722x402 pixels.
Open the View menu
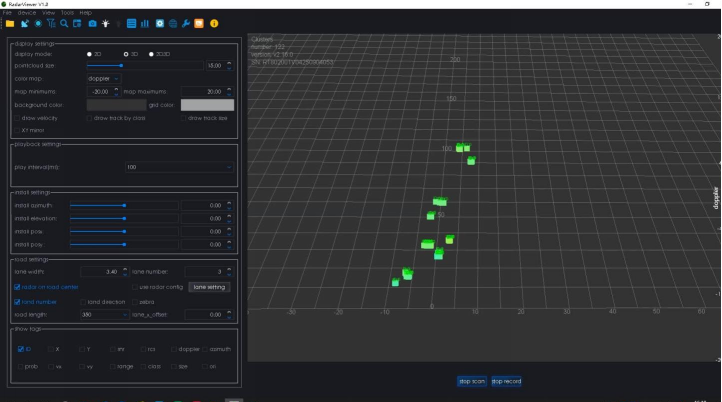click(x=48, y=13)
